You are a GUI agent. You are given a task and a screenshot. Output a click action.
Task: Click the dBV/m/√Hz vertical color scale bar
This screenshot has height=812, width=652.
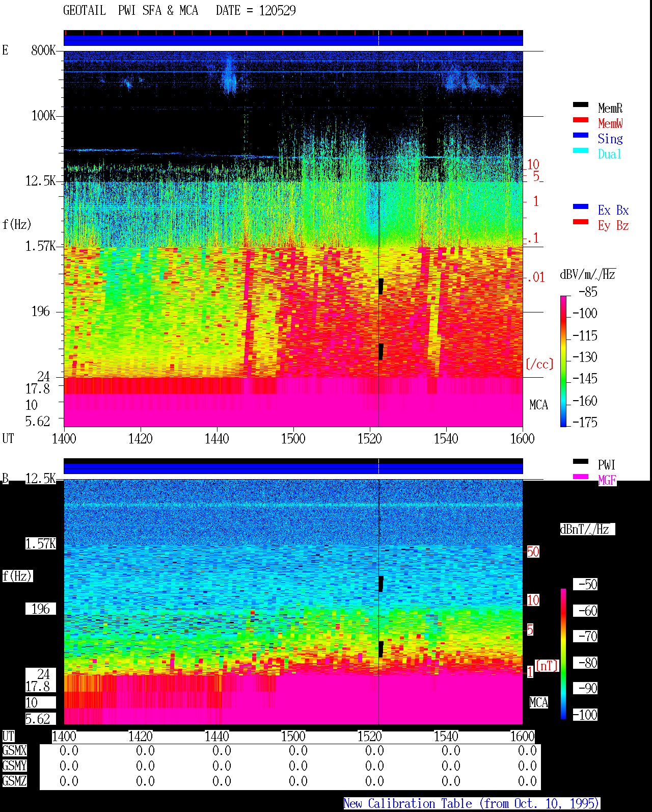tap(563, 361)
